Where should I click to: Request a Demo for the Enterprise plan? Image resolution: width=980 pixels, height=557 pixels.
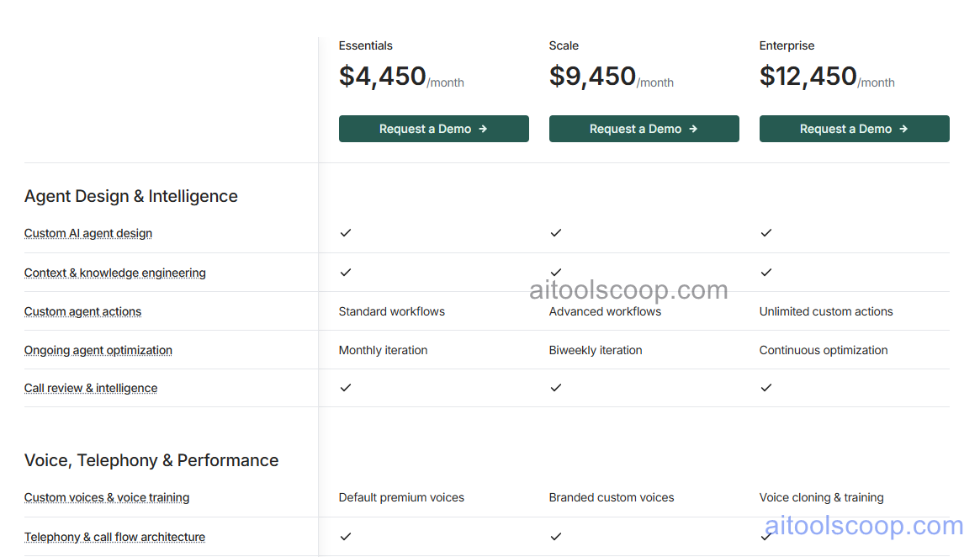tap(854, 129)
